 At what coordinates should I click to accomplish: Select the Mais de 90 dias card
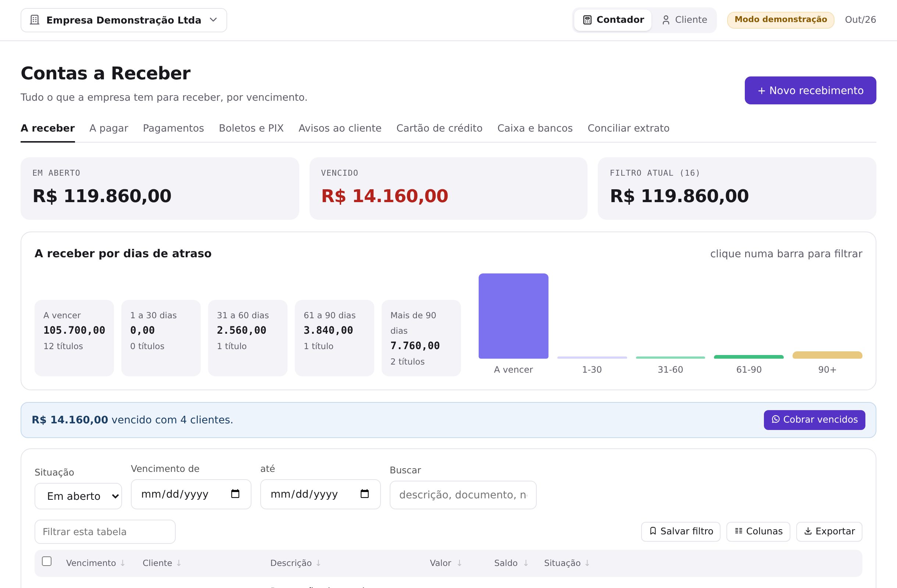pos(421,338)
